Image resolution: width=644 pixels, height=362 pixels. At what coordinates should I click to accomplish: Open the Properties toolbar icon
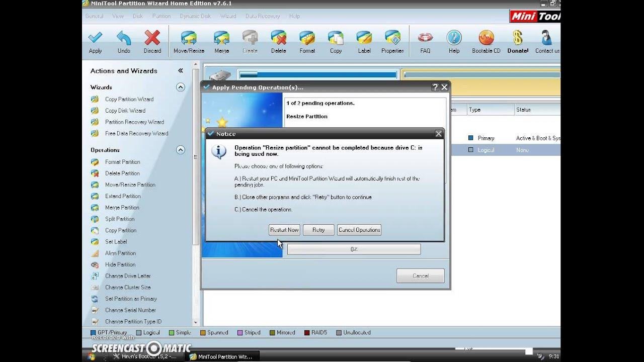coord(392,38)
